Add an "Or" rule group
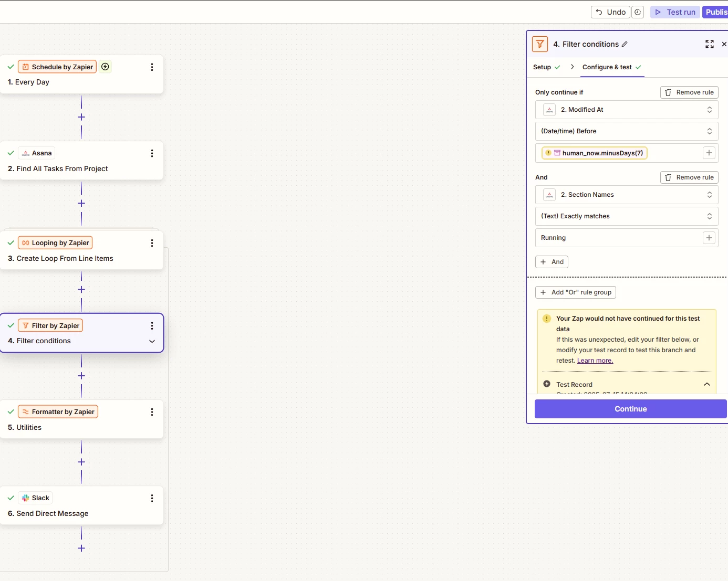 [x=576, y=292]
